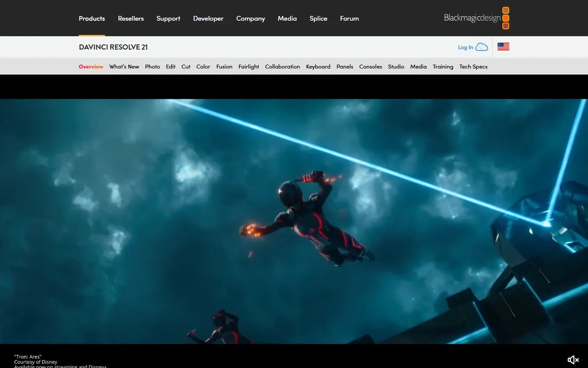Unmute the video with the speaker icon
Viewport: 588px width, 368px height.
click(573, 360)
